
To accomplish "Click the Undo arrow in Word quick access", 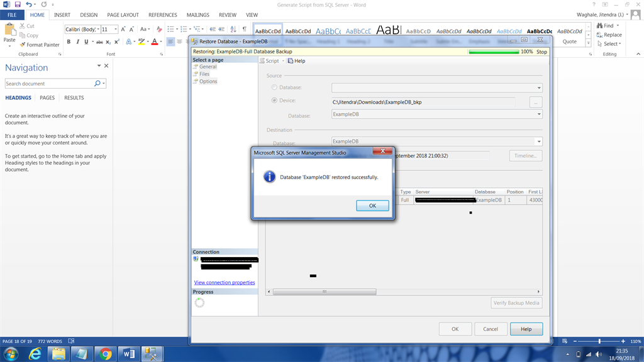I will pos(28,4).
